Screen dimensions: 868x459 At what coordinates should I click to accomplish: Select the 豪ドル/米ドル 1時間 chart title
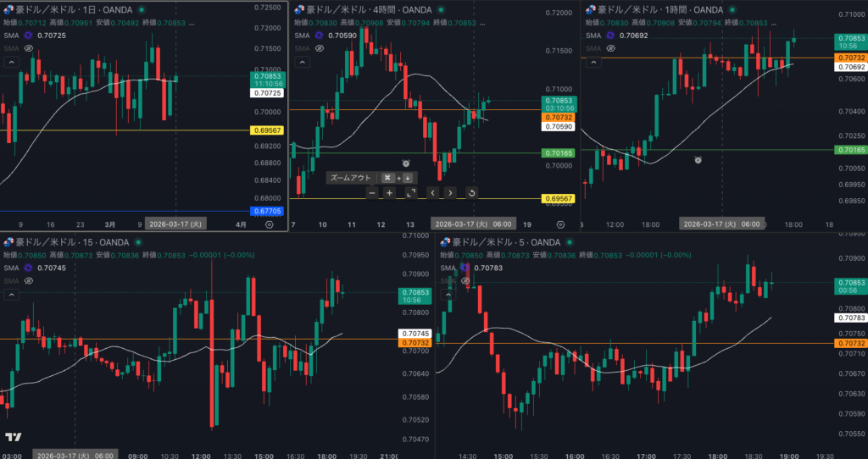651,10
